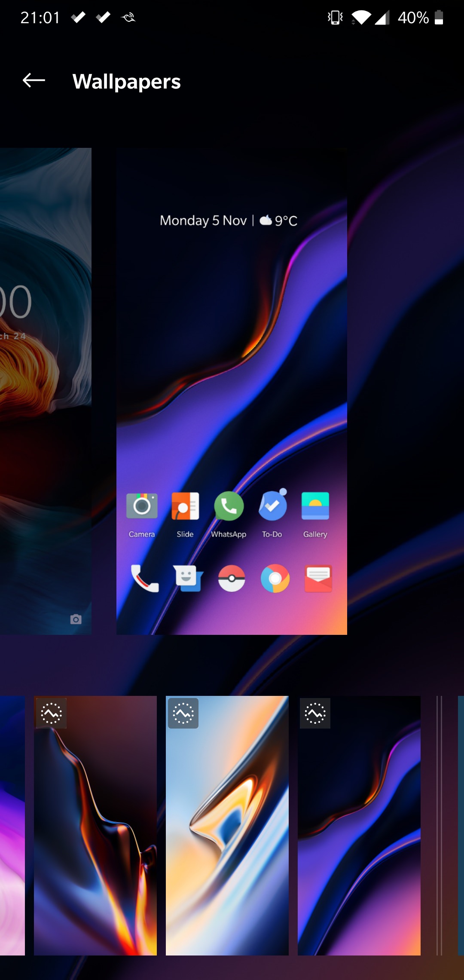
Task: Open the lock screen wallpaper preview
Action: (46, 391)
